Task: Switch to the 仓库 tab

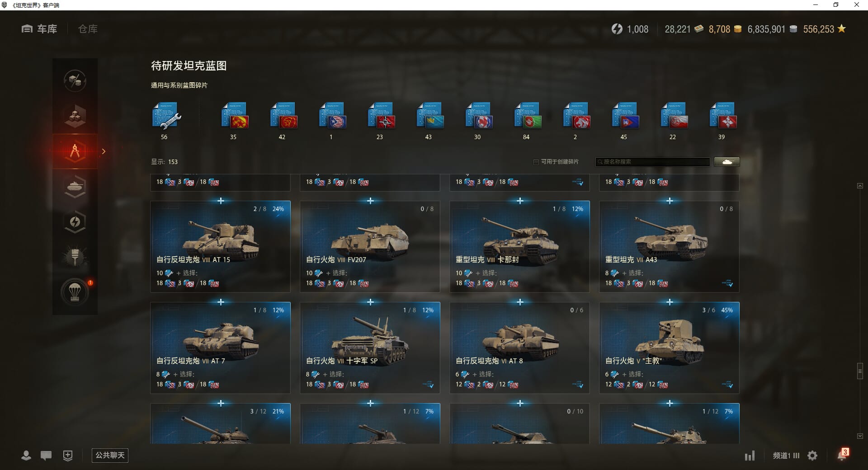Action: coord(88,29)
